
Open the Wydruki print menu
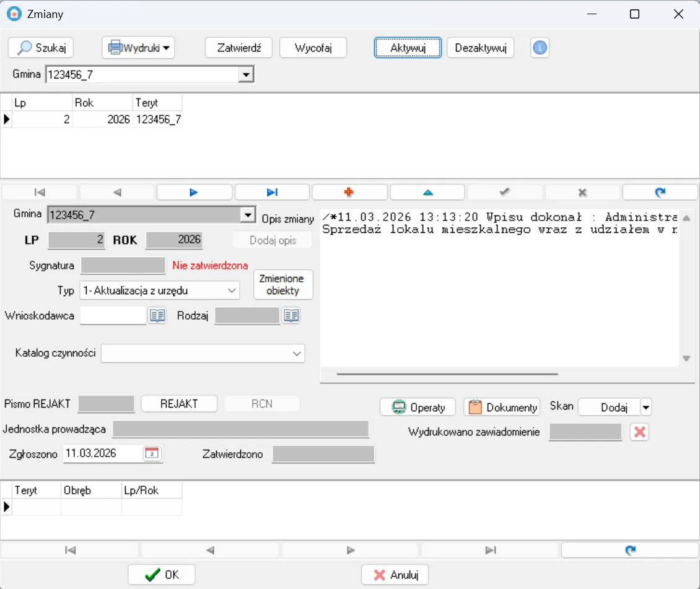pyautogui.click(x=138, y=48)
